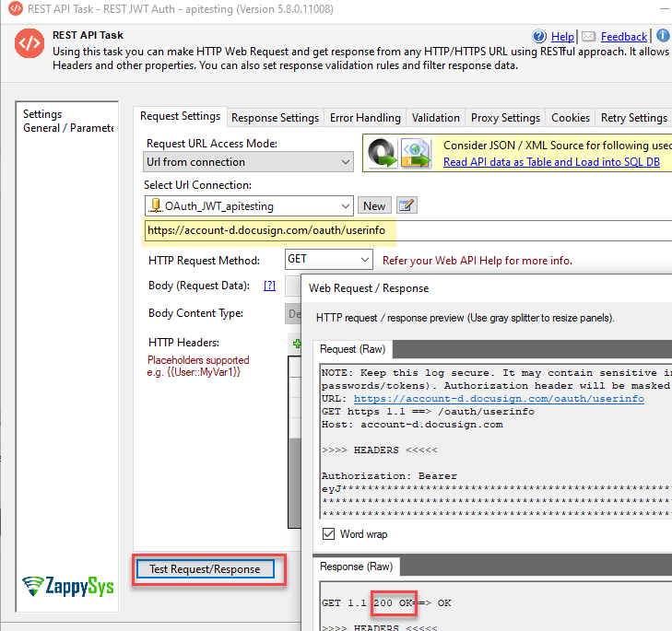Viewport: 672px width, 631px height.
Task: Toggle the Word wrap checkbox
Action: [329, 534]
